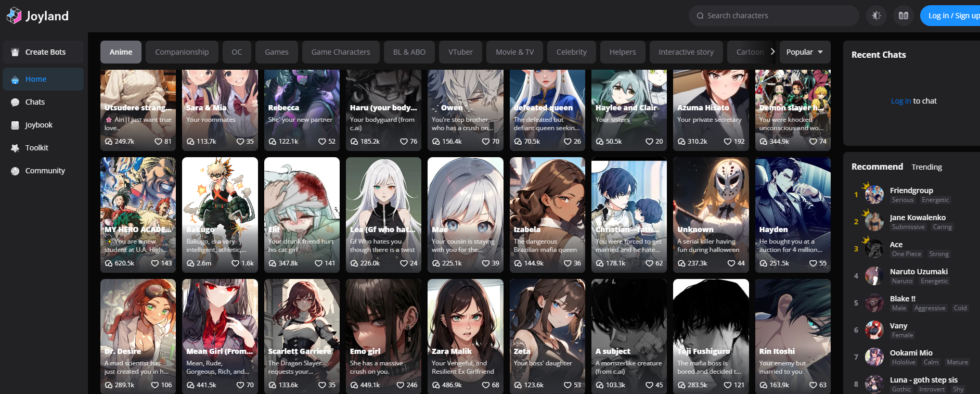Click the arrow to reveal more categories
The image size is (980, 394).
pos(772,52)
